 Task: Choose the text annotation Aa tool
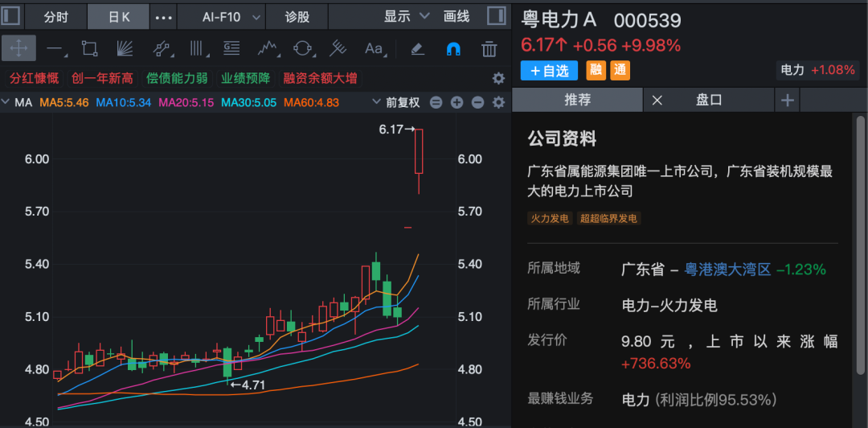pos(375,48)
